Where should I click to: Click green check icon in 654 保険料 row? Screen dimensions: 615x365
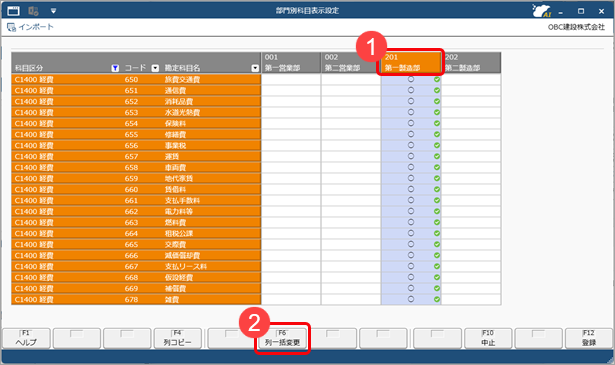437,123
